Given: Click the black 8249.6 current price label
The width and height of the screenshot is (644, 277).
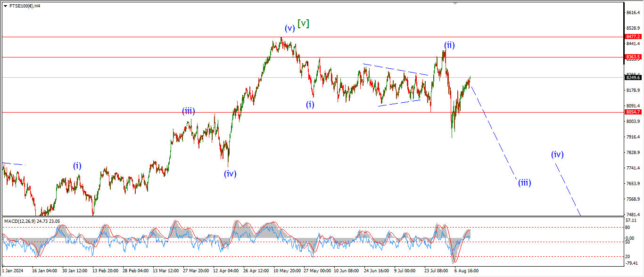Looking at the screenshot, I should click(632, 78).
